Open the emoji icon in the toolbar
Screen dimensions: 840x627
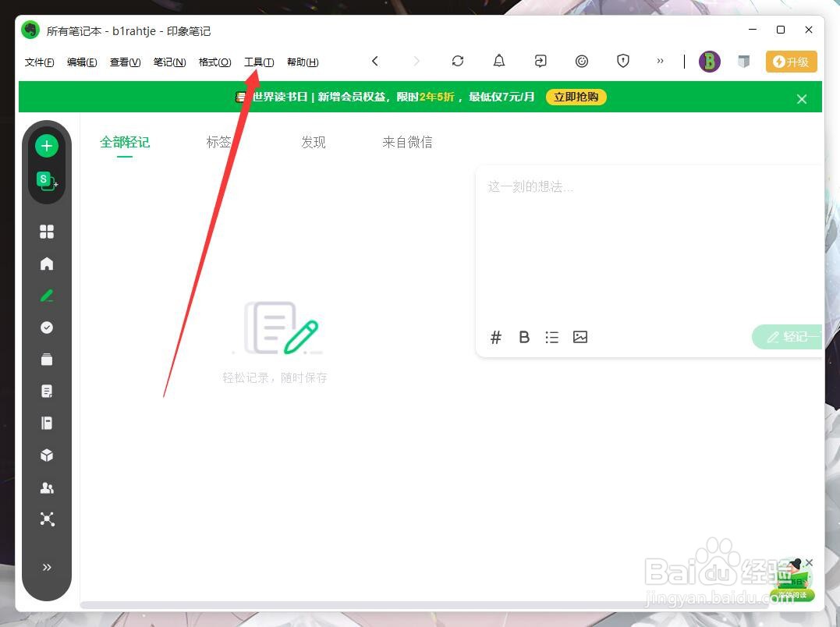pyautogui.click(x=582, y=61)
